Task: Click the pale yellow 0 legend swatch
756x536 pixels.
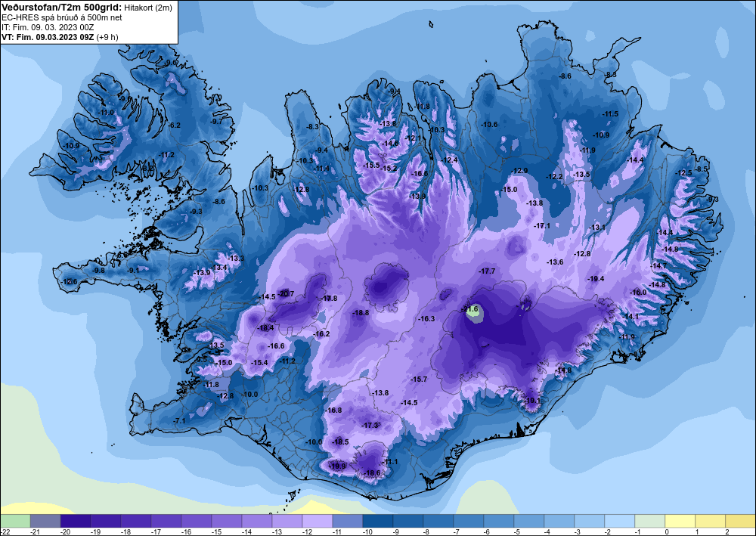Action: (680, 521)
